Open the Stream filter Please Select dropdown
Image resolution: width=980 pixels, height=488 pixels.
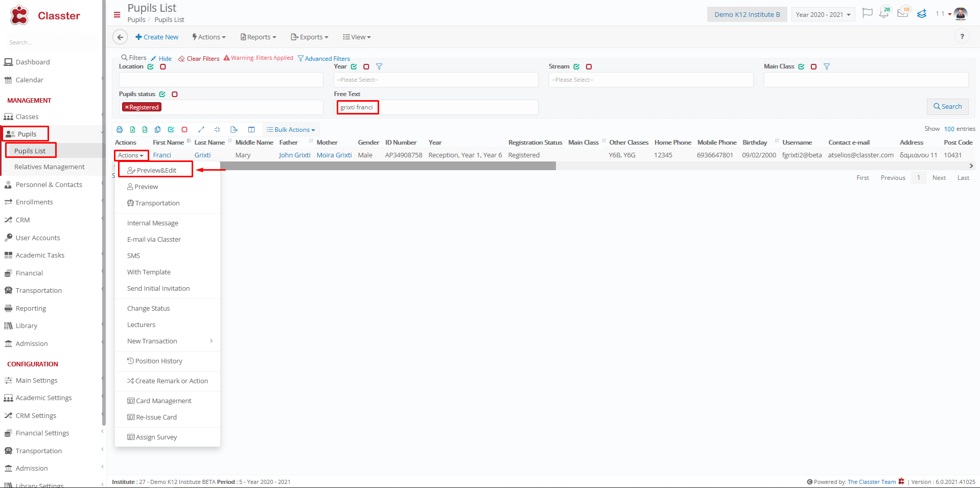[x=651, y=80]
